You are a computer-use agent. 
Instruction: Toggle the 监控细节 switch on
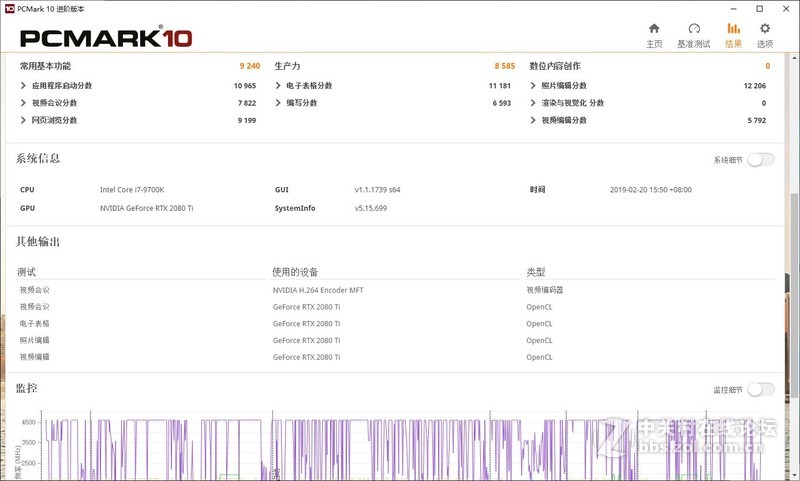[761, 390]
